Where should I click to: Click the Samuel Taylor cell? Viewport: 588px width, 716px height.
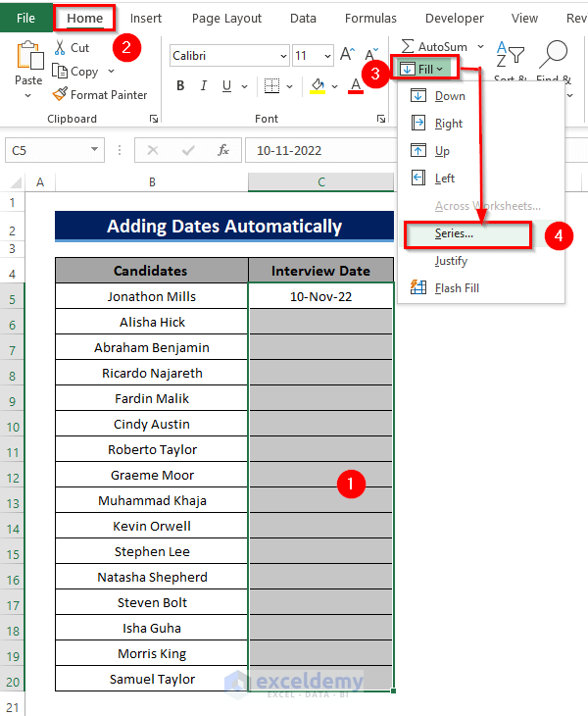pos(152,679)
